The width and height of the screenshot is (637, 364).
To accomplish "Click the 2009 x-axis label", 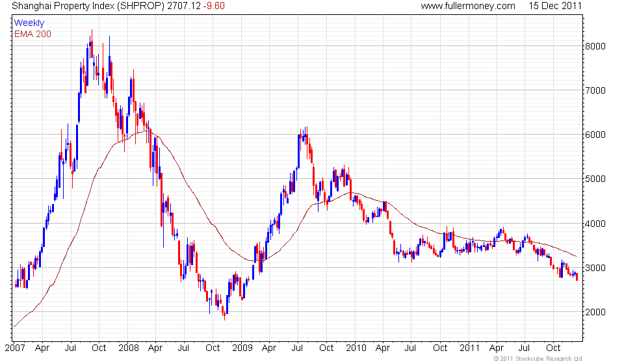I will [242, 348].
